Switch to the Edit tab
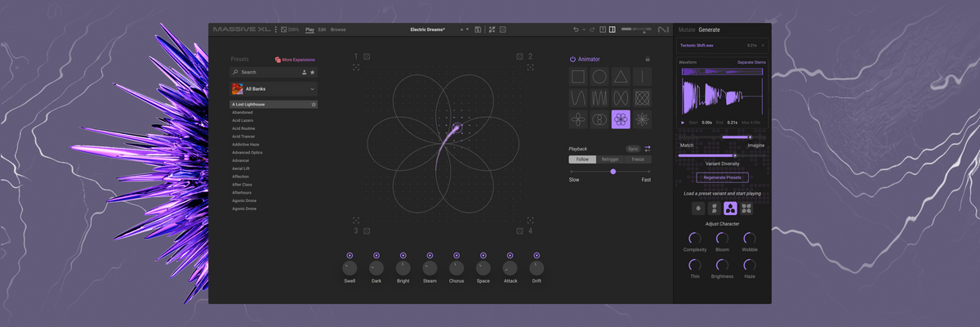This screenshot has width=980, height=327. 322,29
